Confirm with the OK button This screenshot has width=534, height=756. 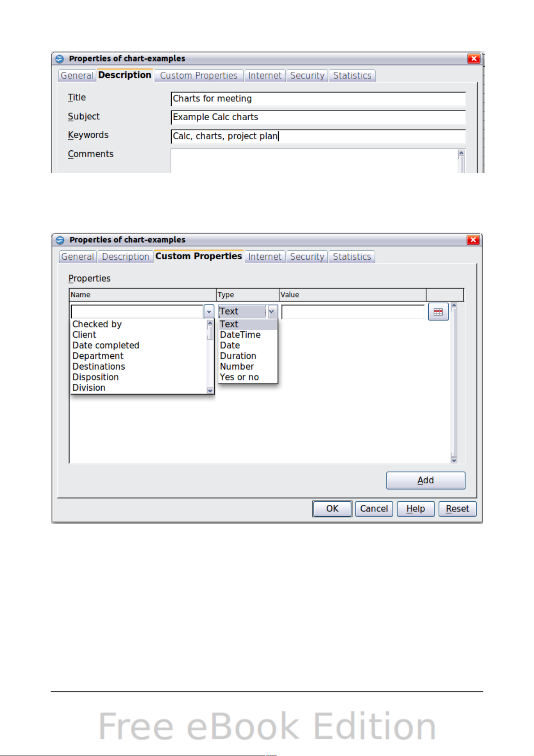click(332, 509)
